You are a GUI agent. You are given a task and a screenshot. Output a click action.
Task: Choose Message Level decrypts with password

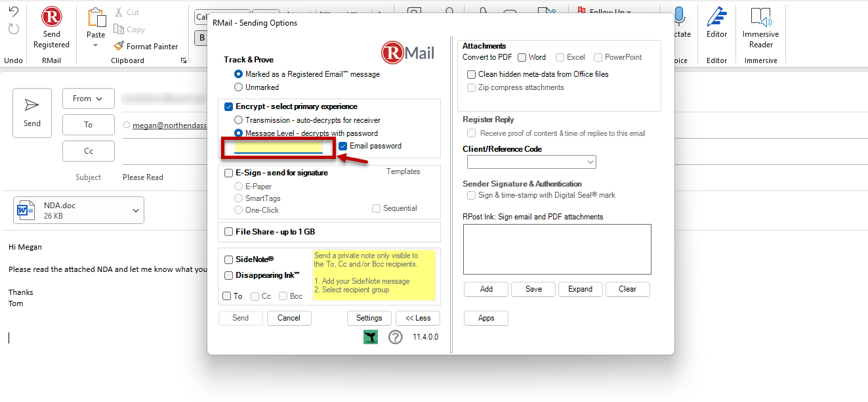239,133
